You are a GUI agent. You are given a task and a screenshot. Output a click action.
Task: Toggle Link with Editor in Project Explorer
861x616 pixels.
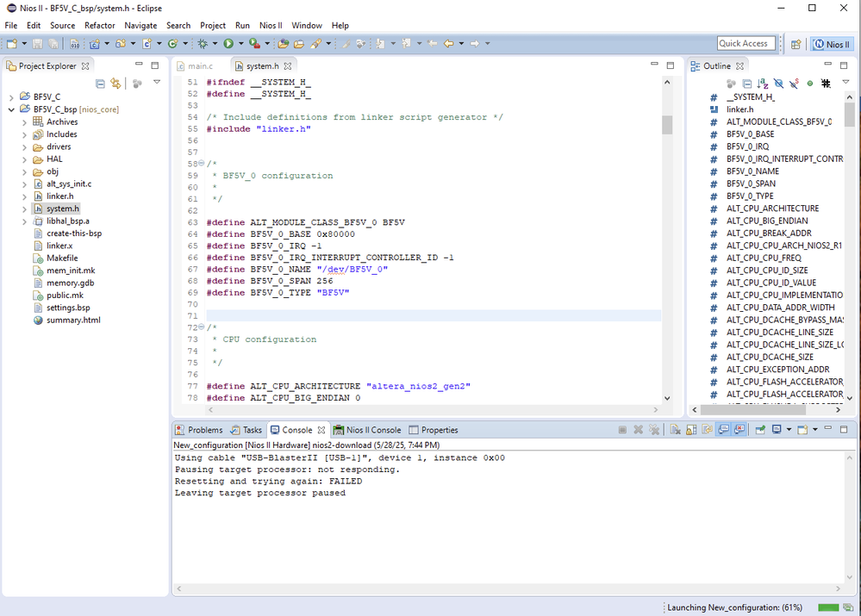(x=115, y=84)
